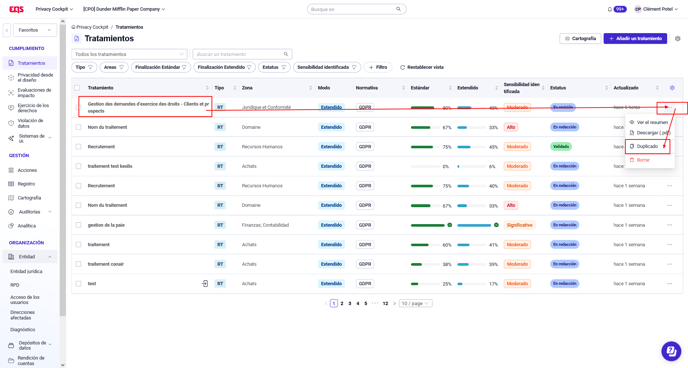Screen dimensions: 688x368
Task: Tick the select-all checkbox in table header
Action: coord(77,88)
